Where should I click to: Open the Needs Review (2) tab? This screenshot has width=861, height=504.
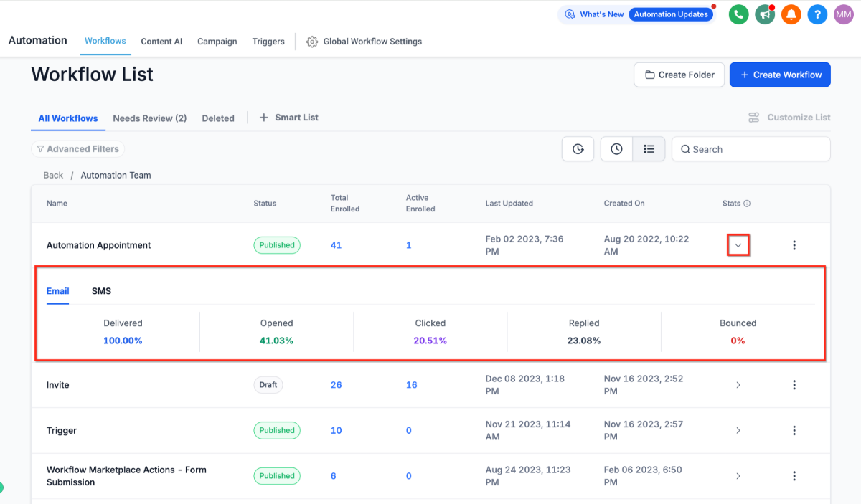click(149, 118)
